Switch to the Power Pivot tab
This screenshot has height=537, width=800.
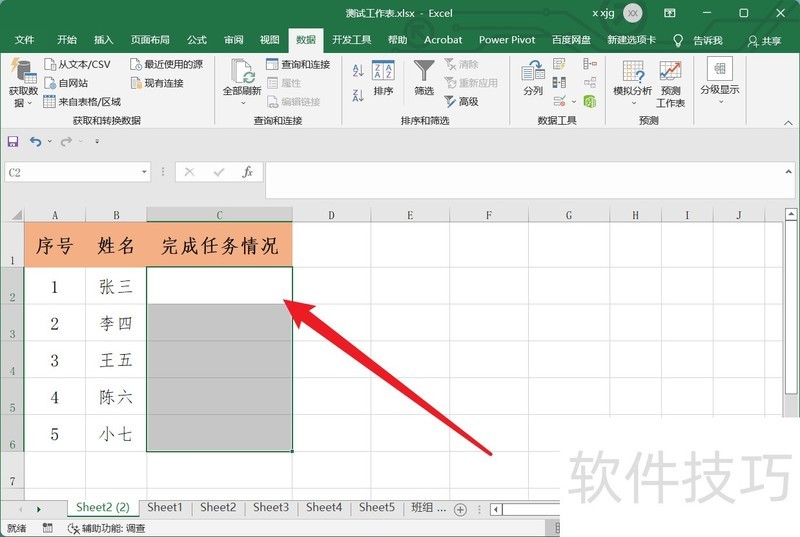pos(507,40)
